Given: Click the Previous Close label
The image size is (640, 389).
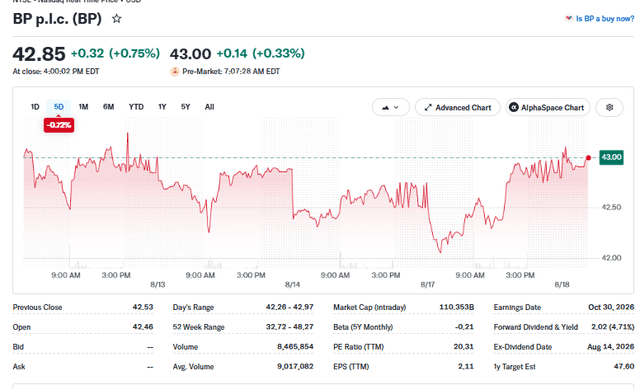Looking at the screenshot, I should [37, 307].
